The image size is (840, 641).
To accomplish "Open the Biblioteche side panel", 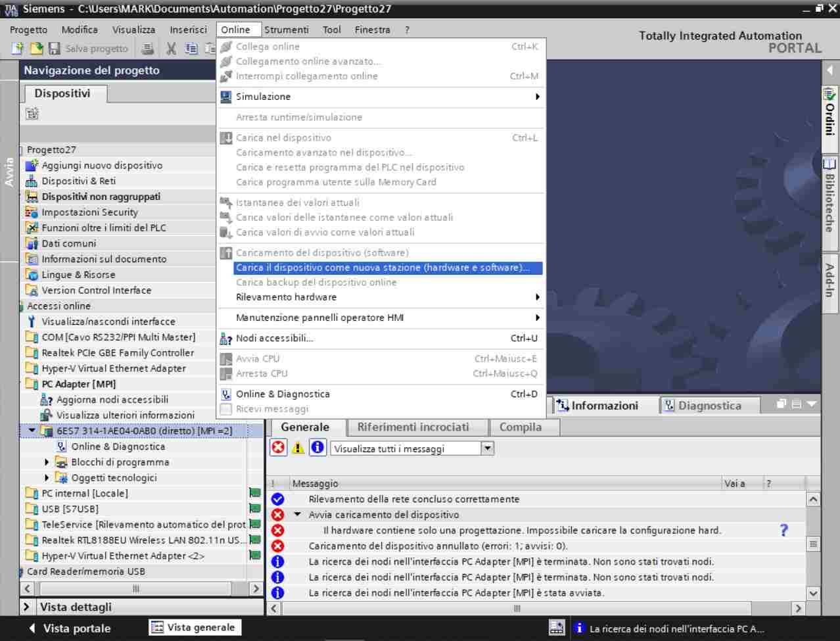I will (x=829, y=202).
